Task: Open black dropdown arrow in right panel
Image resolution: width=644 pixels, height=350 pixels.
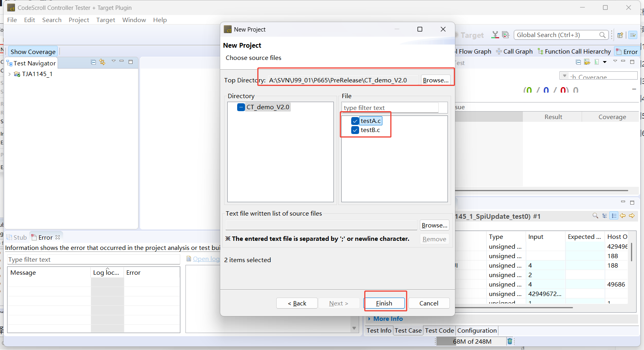Action: (x=605, y=62)
